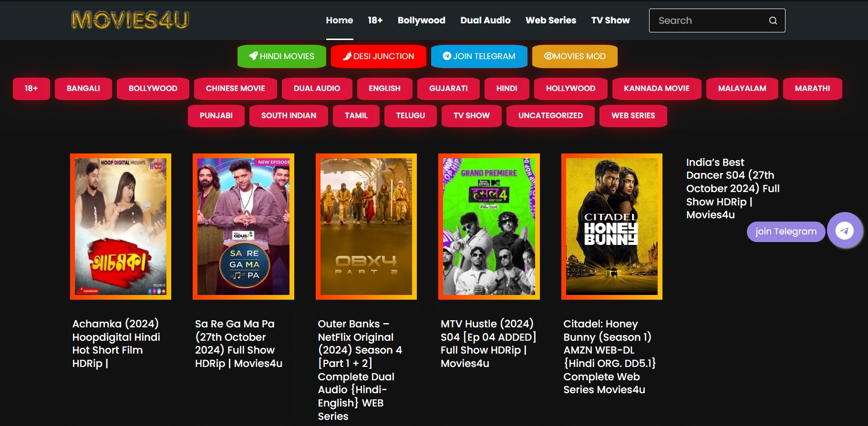Select the BANGALI category tag
The height and width of the screenshot is (426, 868).
(x=83, y=89)
